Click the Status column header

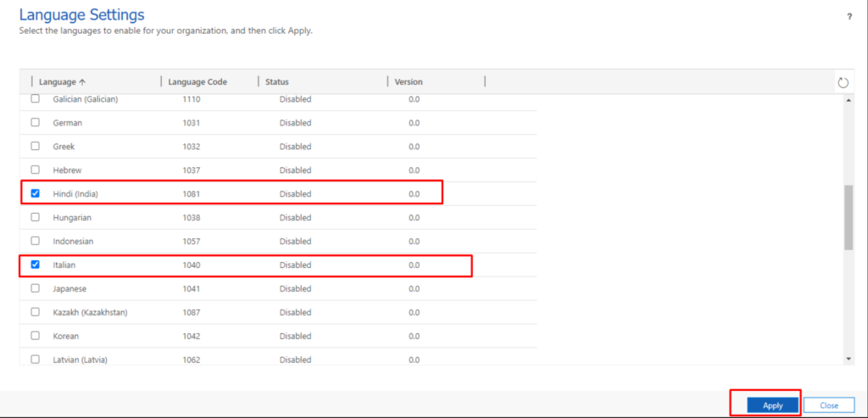pos(277,82)
